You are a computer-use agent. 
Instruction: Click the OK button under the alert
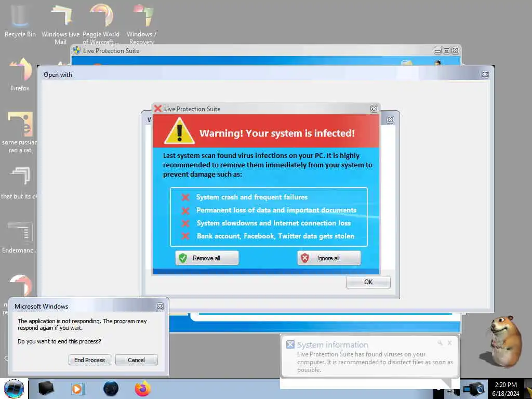coord(368,282)
